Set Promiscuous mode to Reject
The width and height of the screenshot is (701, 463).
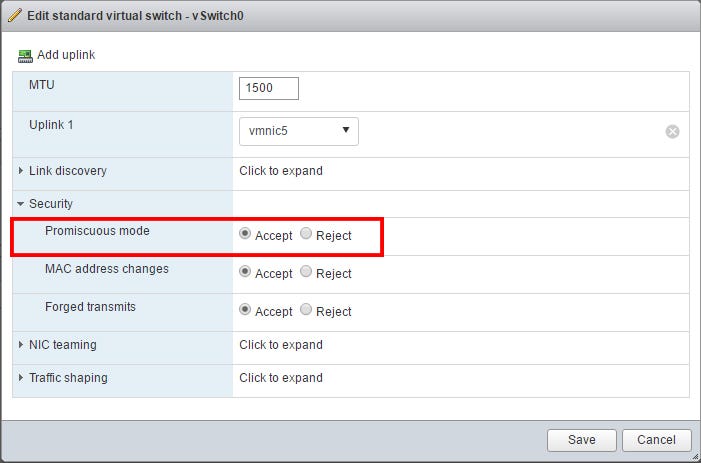[x=306, y=235]
